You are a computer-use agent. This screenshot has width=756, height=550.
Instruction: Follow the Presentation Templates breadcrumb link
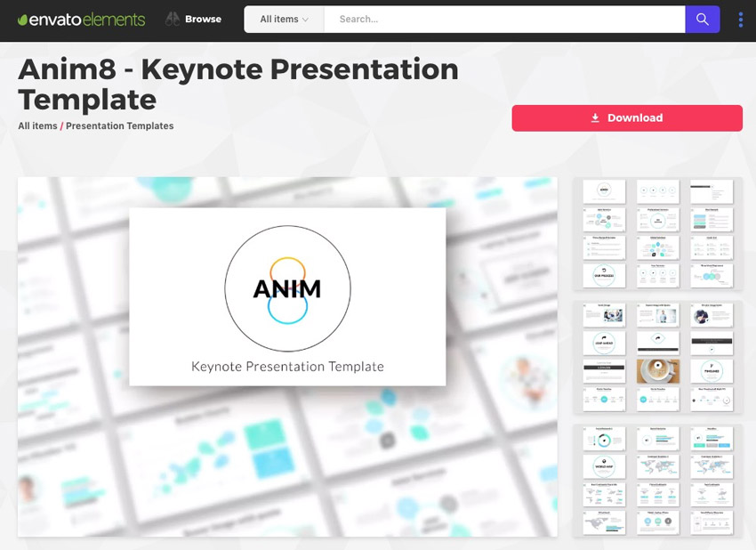click(x=119, y=125)
